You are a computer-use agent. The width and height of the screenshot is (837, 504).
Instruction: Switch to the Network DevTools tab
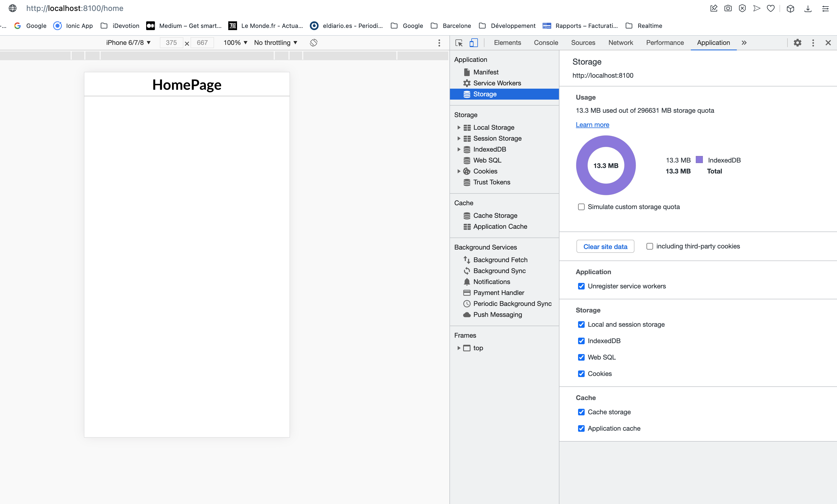[x=620, y=42]
